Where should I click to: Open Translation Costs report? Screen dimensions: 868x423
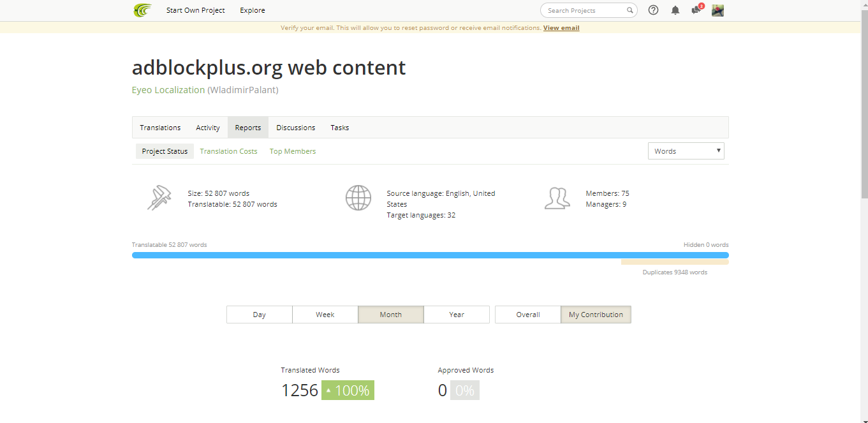point(229,151)
